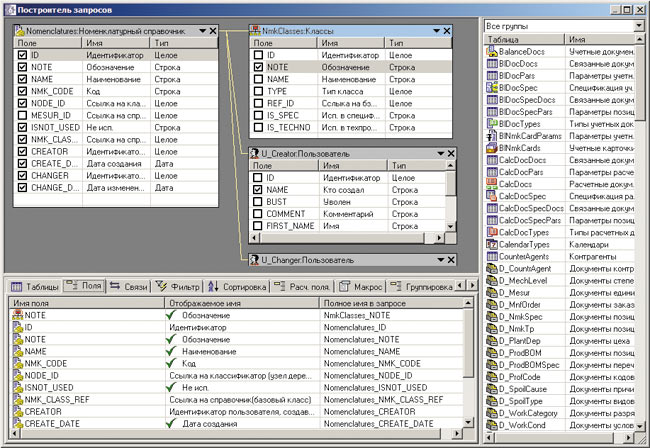
Task: Switch to the Фильтр tab
Action: click(x=179, y=287)
